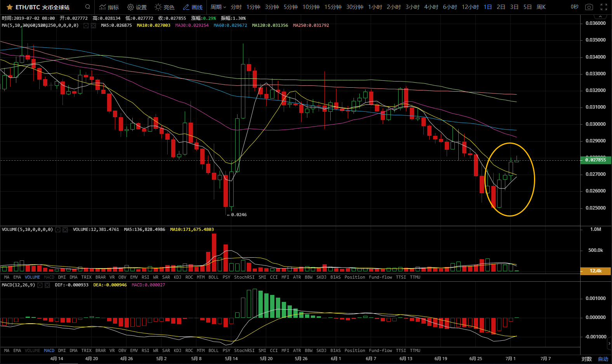Select VOLUME in volume pane indicator row
Screen dimensions: 612x364
click(32, 277)
